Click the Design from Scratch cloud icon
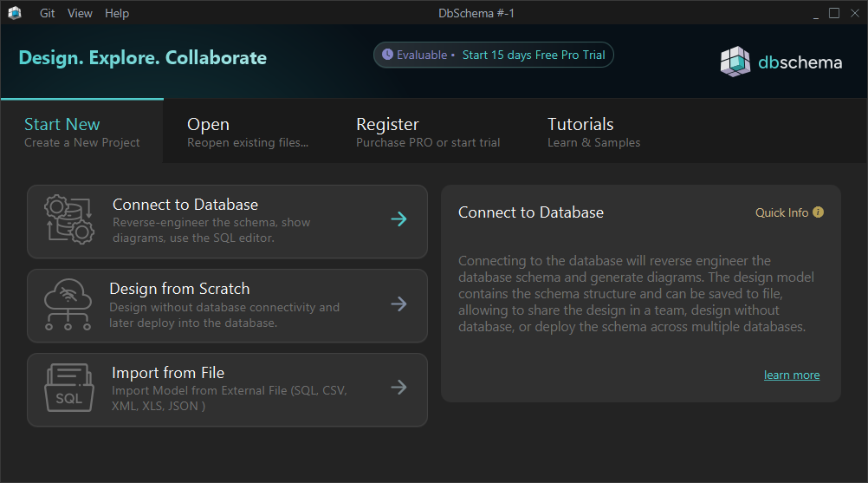This screenshot has width=868, height=483. tap(68, 306)
